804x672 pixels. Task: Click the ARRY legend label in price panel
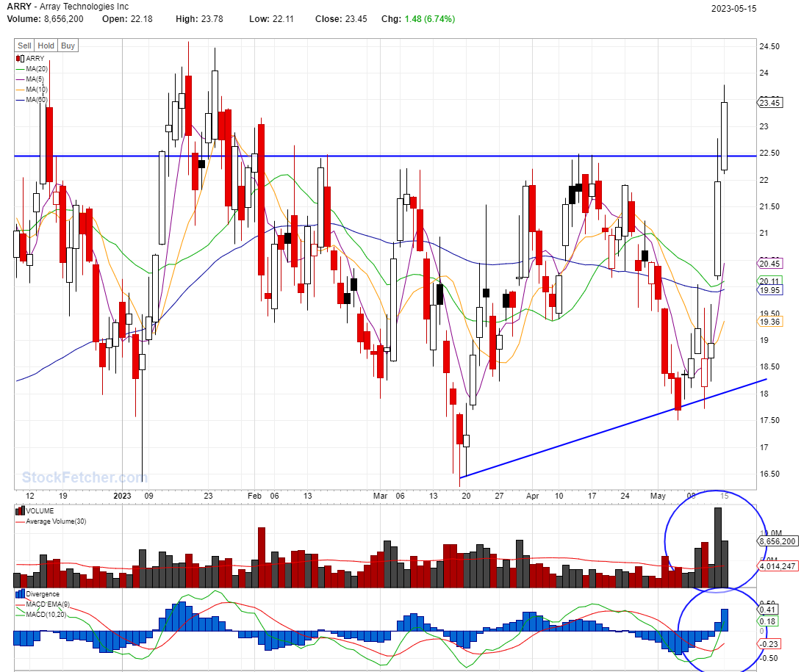click(35, 59)
